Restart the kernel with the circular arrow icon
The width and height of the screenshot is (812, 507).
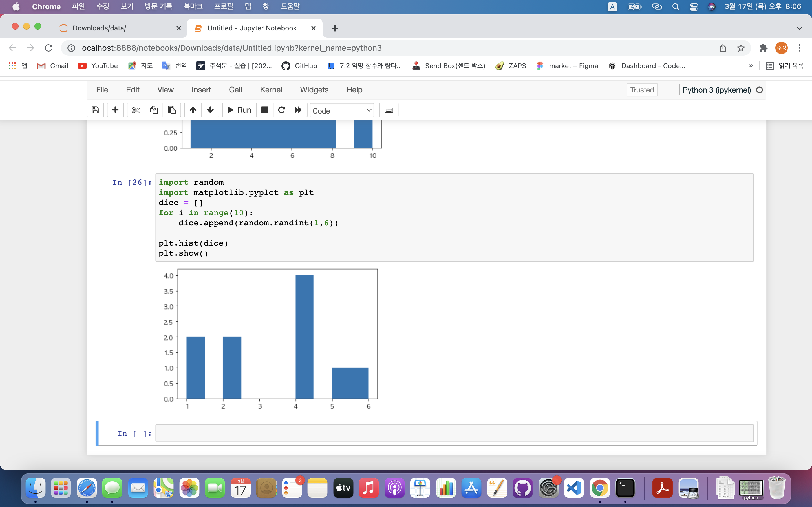(281, 110)
